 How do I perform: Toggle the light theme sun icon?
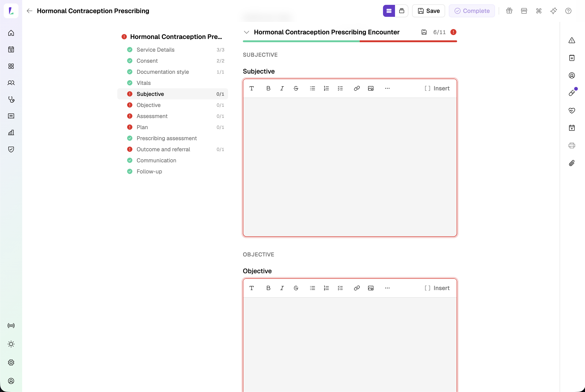(11, 344)
